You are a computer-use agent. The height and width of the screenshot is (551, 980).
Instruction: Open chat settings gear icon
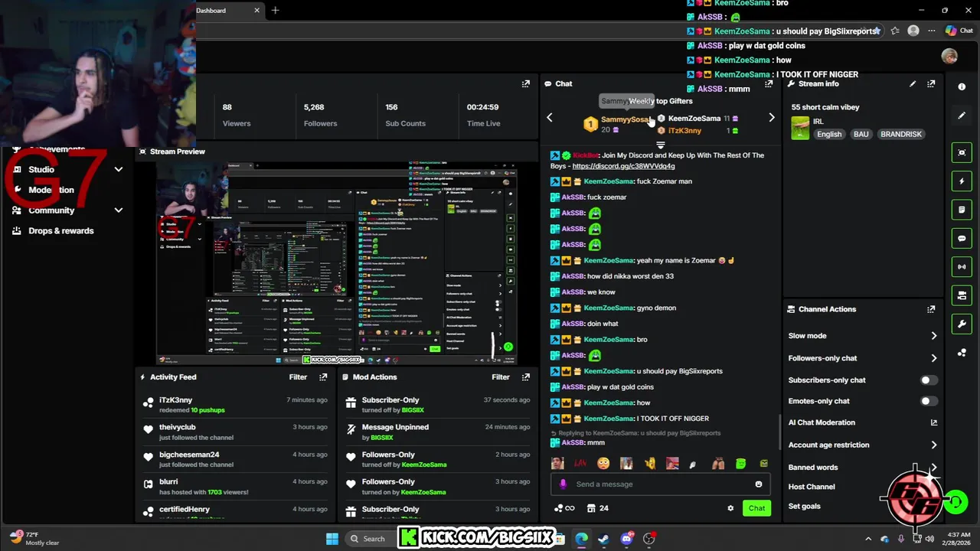730,508
